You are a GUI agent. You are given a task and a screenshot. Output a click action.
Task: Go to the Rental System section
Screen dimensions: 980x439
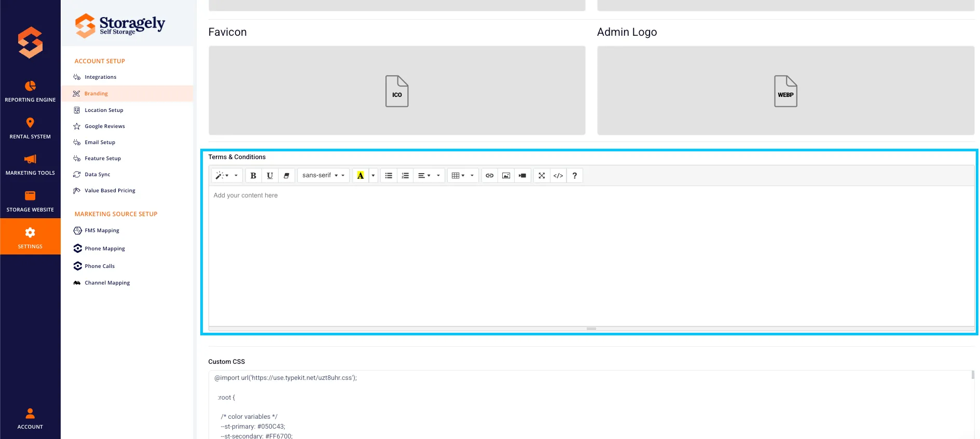(30, 128)
